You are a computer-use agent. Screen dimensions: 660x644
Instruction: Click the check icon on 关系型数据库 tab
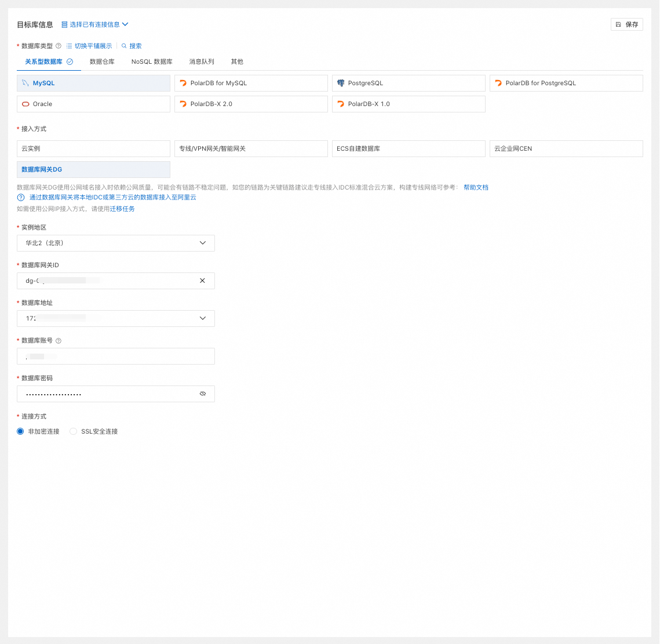[x=70, y=61]
